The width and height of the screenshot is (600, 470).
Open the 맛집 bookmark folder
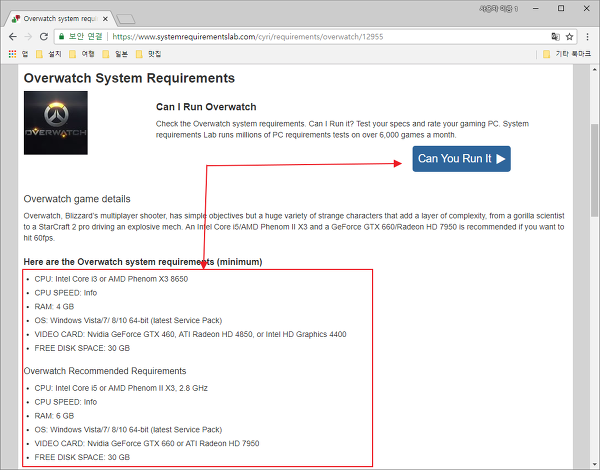coord(148,54)
